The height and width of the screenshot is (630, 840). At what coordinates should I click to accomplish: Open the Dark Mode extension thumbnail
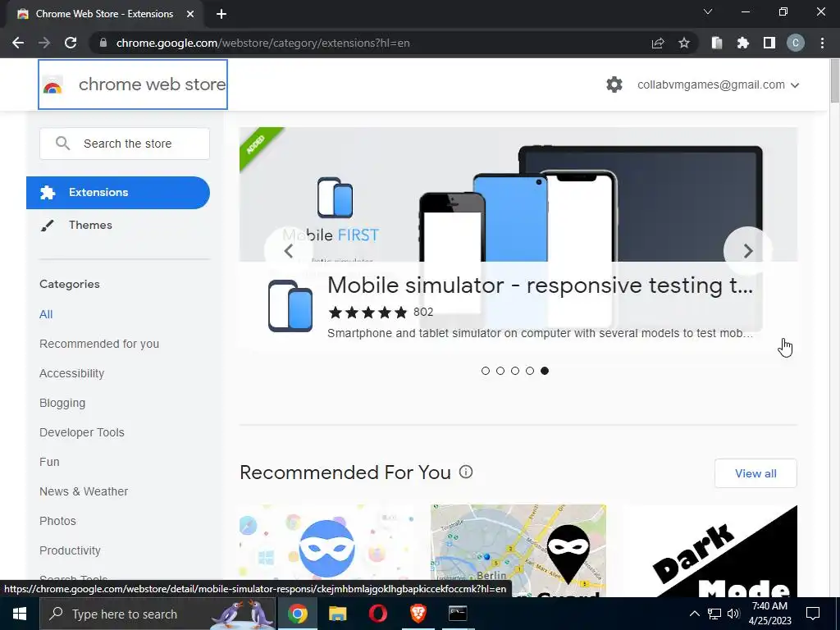coord(710,550)
